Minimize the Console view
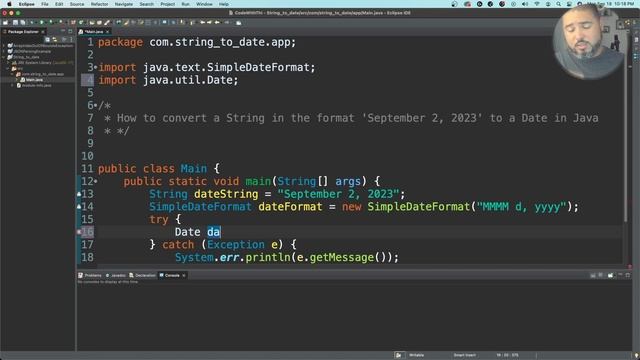The height and width of the screenshot is (360, 640). coord(620,275)
